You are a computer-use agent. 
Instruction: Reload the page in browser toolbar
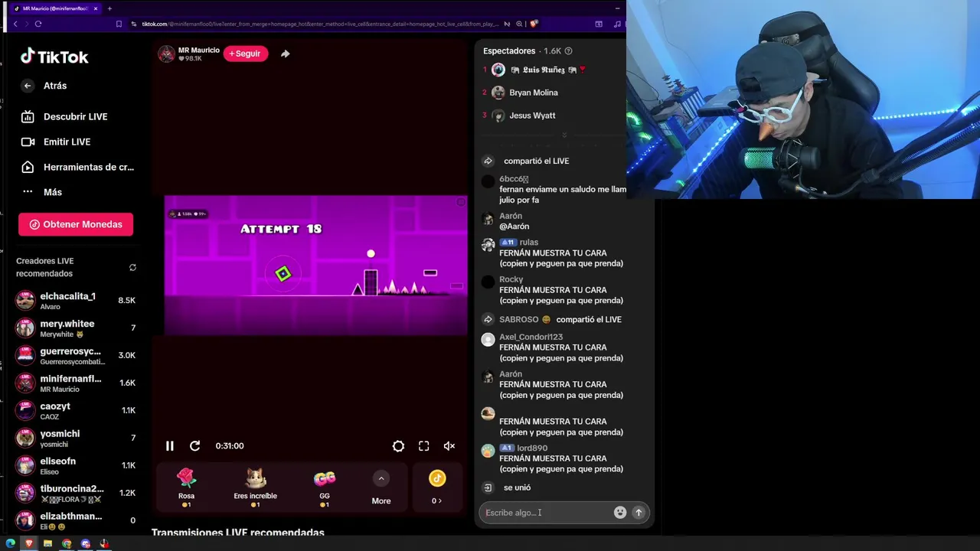[x=38, y=24]
